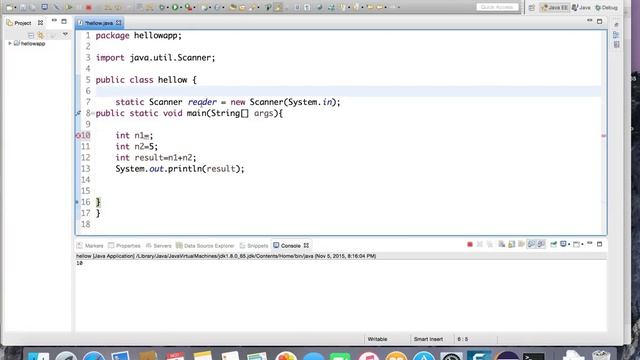Click the red Terminate icon in main toolbar
640x360 pixels.
(x=89, y=7)
